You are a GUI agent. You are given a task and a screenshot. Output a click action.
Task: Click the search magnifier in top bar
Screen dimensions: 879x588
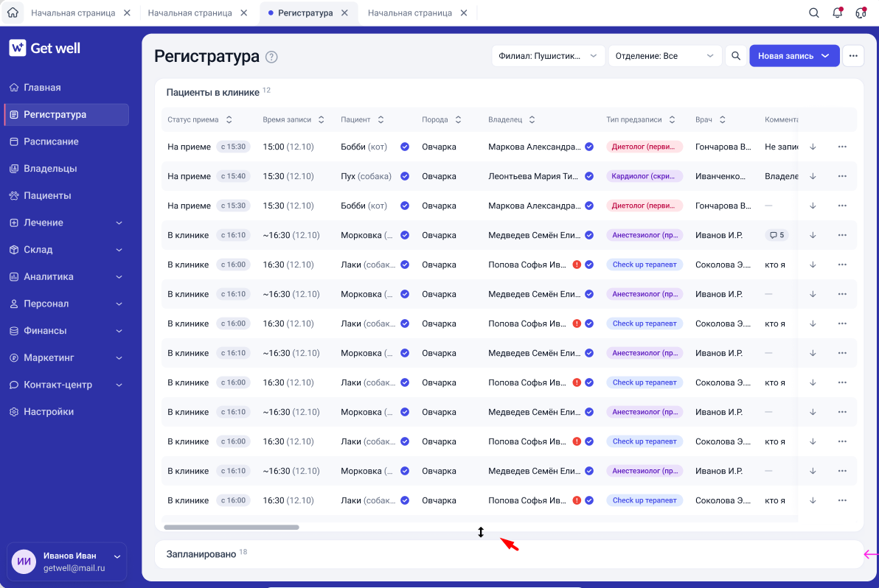pos(814,13)
